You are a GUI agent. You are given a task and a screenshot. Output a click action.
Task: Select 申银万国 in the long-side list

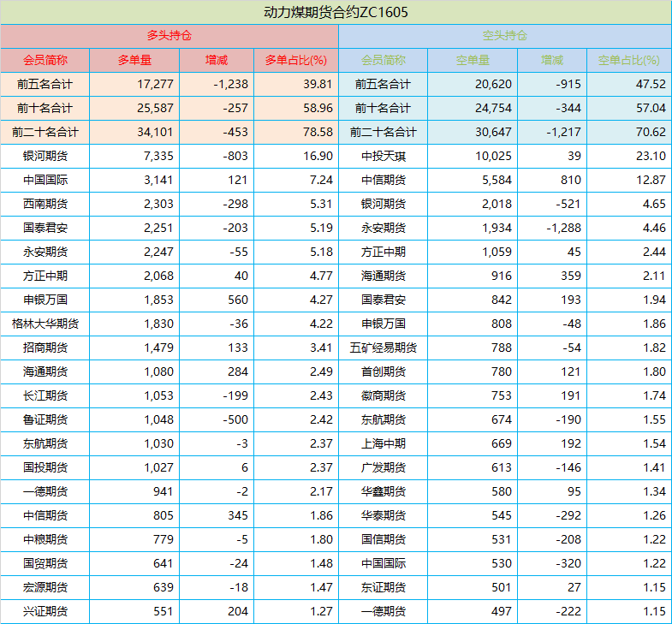pyautogui.click(x=45, y=300)
